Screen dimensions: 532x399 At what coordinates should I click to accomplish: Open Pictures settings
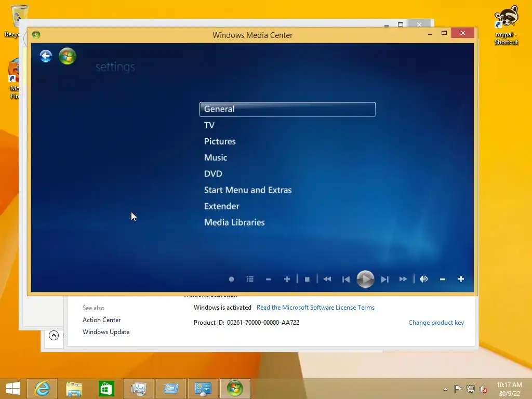pos(220,141)
